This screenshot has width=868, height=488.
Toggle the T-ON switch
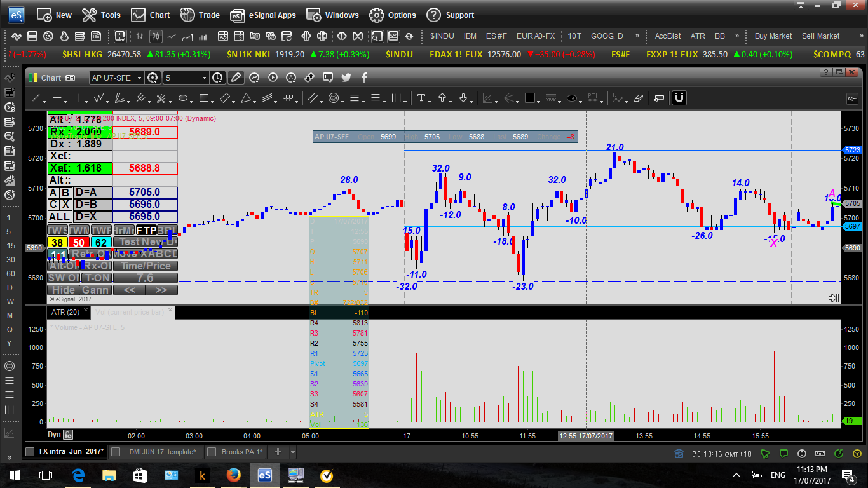click(96, 278)
